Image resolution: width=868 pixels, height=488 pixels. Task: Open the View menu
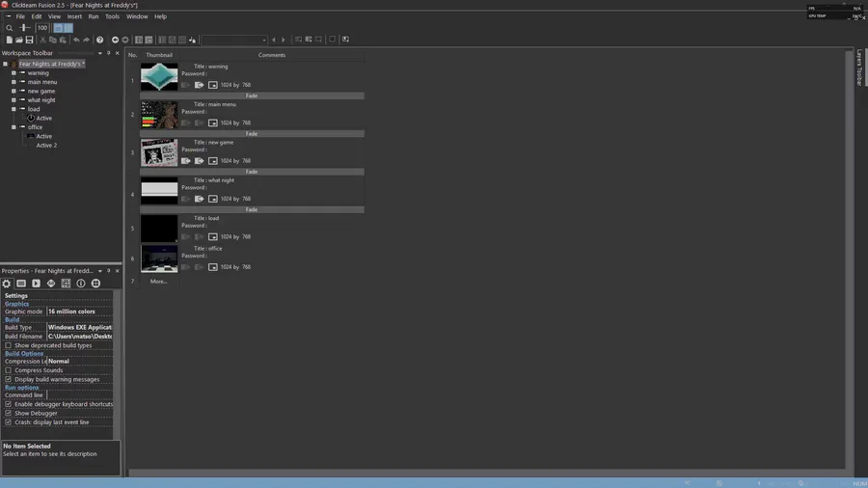coord(54,16)
